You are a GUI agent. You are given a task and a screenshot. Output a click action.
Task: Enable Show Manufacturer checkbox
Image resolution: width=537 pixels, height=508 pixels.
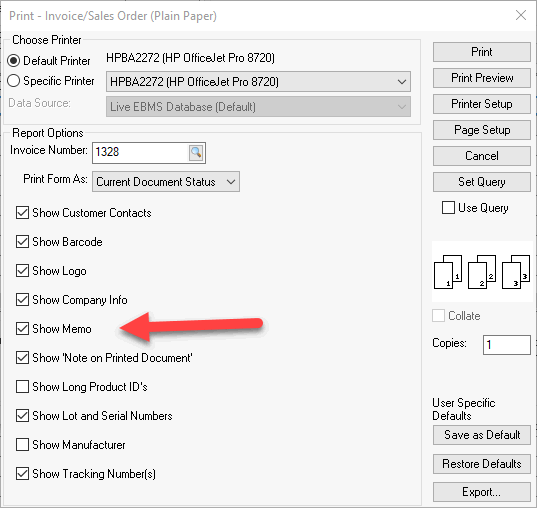tap(22, 445)
